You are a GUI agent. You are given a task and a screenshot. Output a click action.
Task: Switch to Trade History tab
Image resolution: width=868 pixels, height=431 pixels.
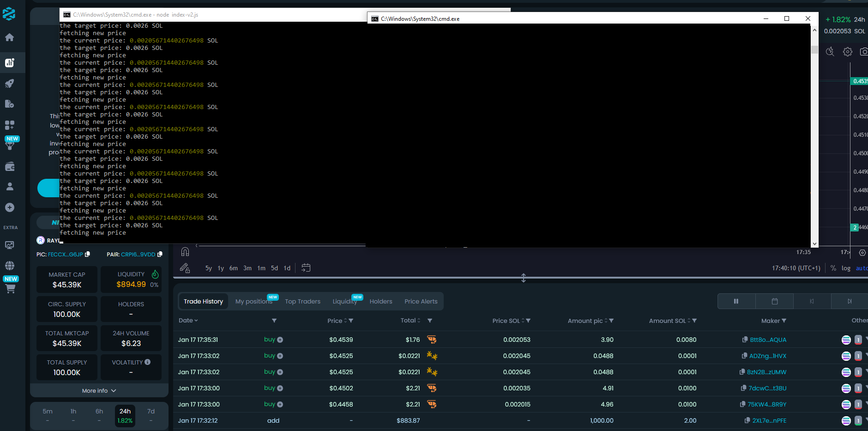coord(203,301)
